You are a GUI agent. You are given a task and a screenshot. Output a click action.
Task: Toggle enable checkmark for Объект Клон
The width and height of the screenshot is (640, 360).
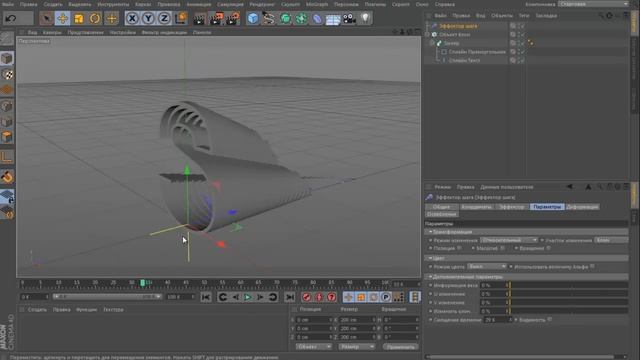(522, 35)
